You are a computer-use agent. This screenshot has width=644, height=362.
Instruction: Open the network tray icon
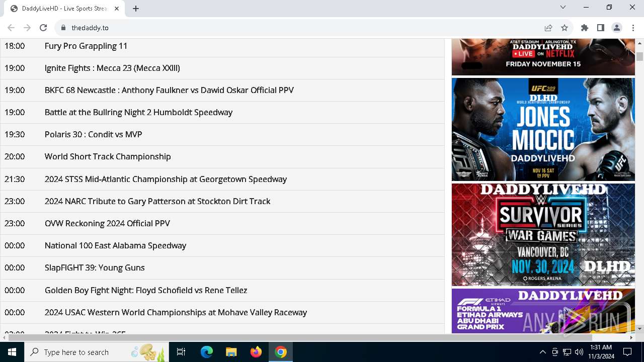[567, 352]
